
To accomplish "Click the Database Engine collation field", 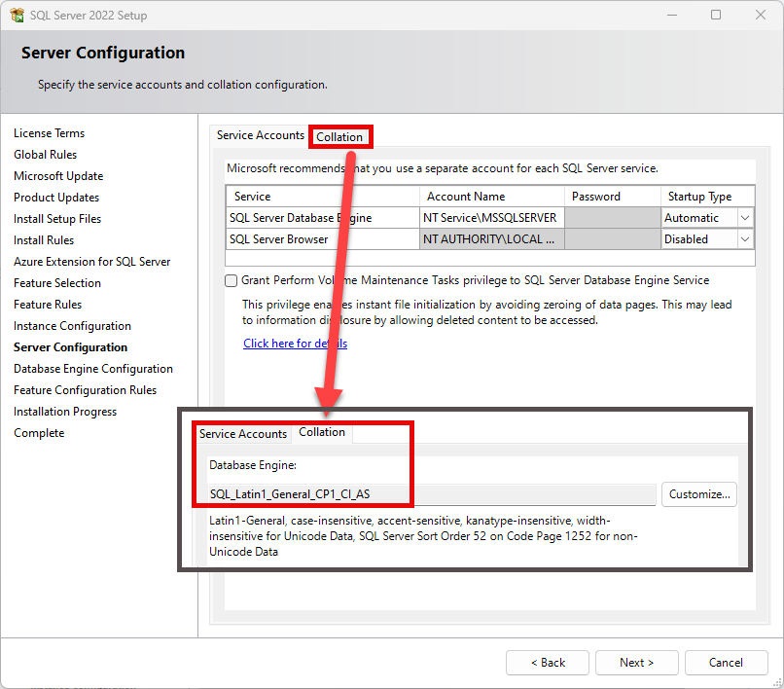I will click(x=432, y=494).
